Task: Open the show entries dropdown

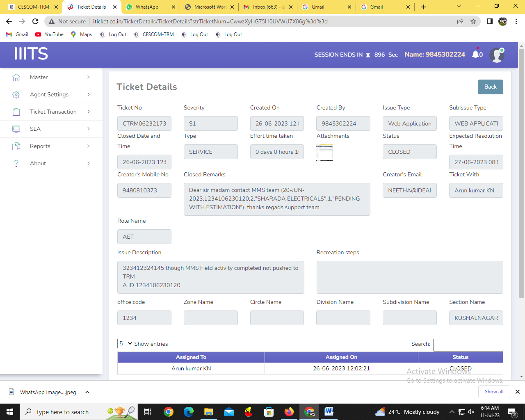Action: (x=126, y=343)
